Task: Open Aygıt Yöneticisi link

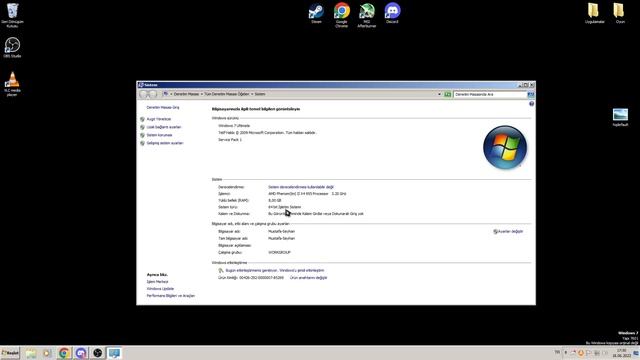Action: 159,119
